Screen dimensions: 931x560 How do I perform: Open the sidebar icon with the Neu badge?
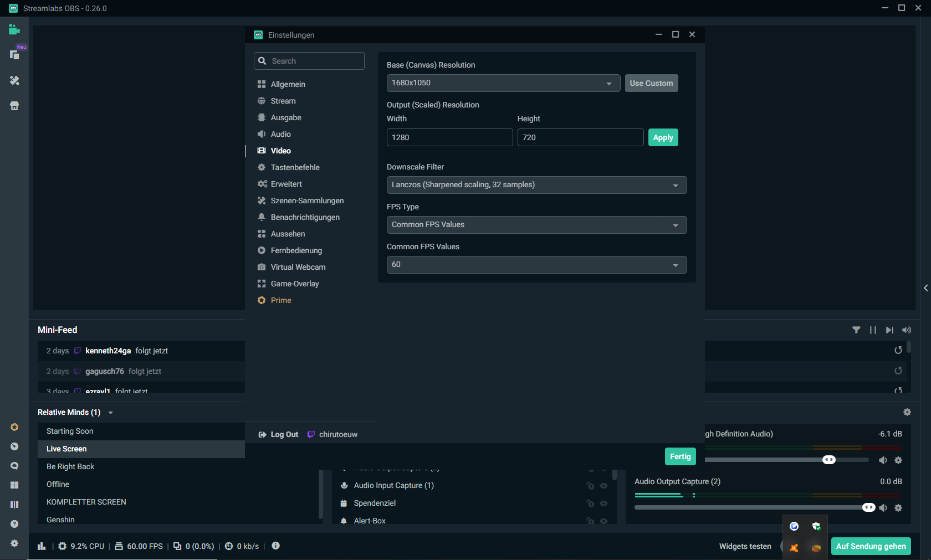click(15, 55)
